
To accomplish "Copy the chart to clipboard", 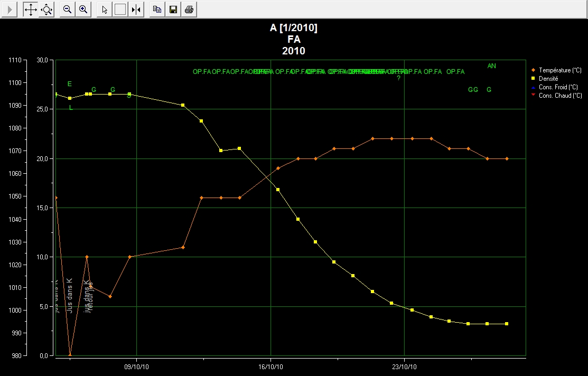I will (x=157, y=9).
